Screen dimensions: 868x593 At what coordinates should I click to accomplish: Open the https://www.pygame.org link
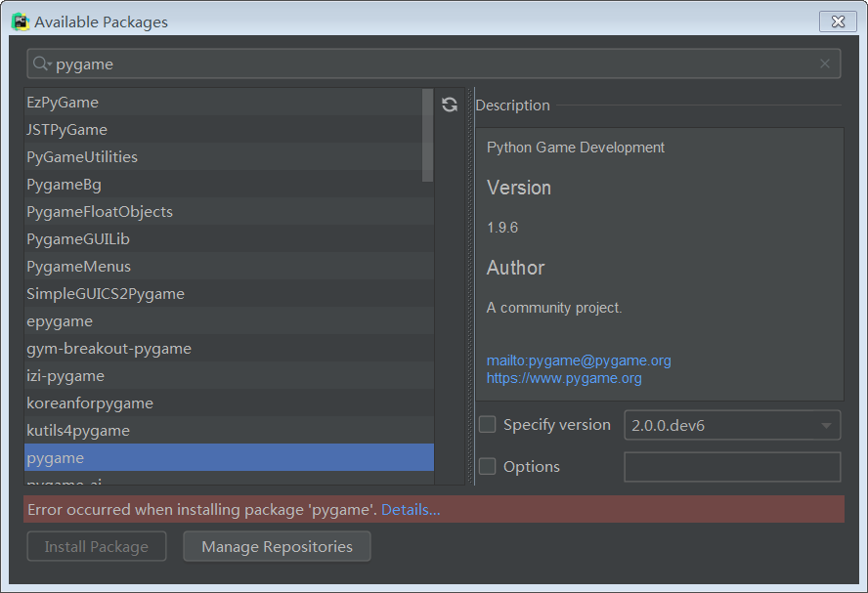(564, 378)
